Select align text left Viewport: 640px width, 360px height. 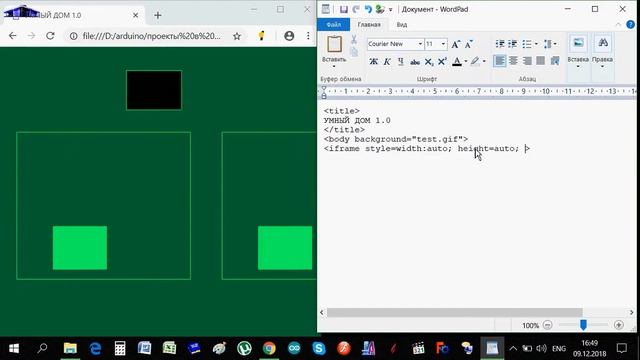(500, 61)
